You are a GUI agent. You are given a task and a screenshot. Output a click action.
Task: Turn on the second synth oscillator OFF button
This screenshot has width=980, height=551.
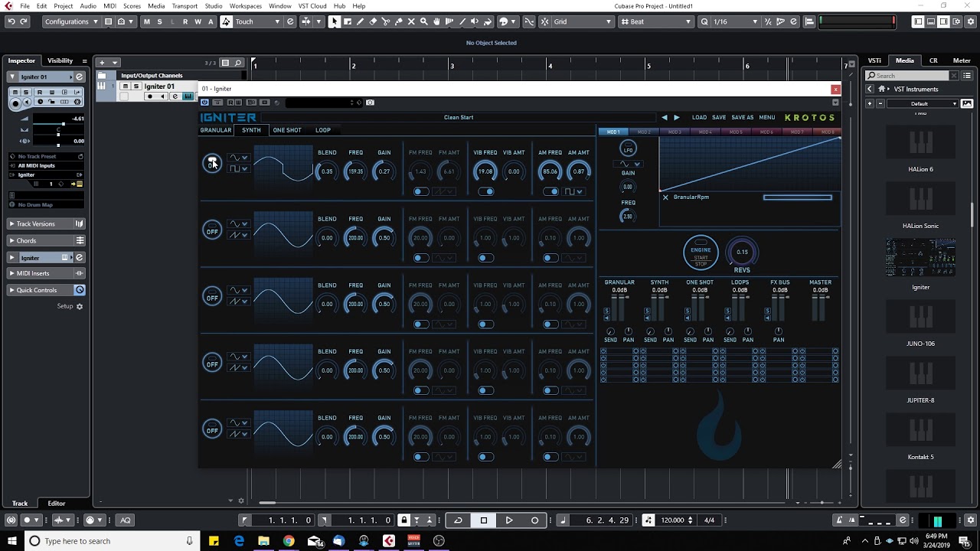[212, 231]
